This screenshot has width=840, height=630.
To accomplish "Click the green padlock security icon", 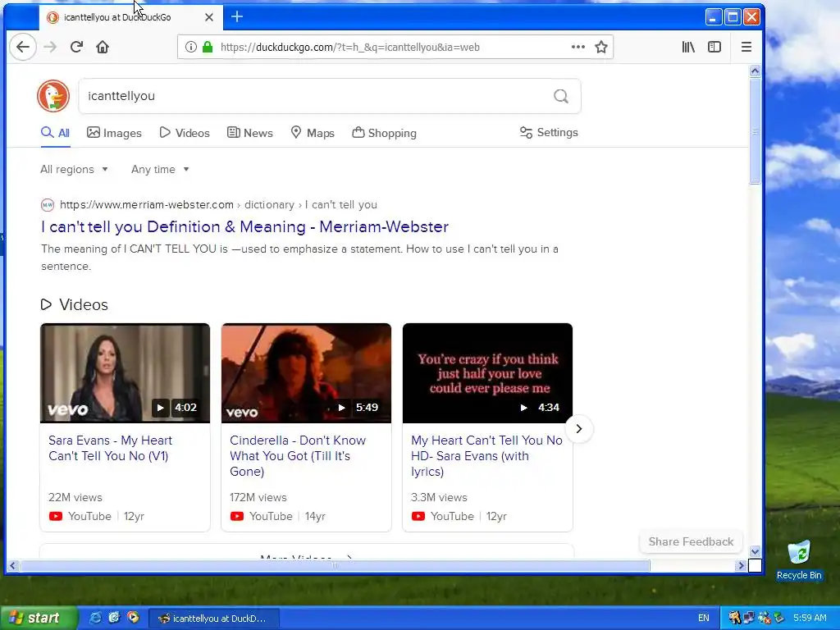I will [208, 47].
